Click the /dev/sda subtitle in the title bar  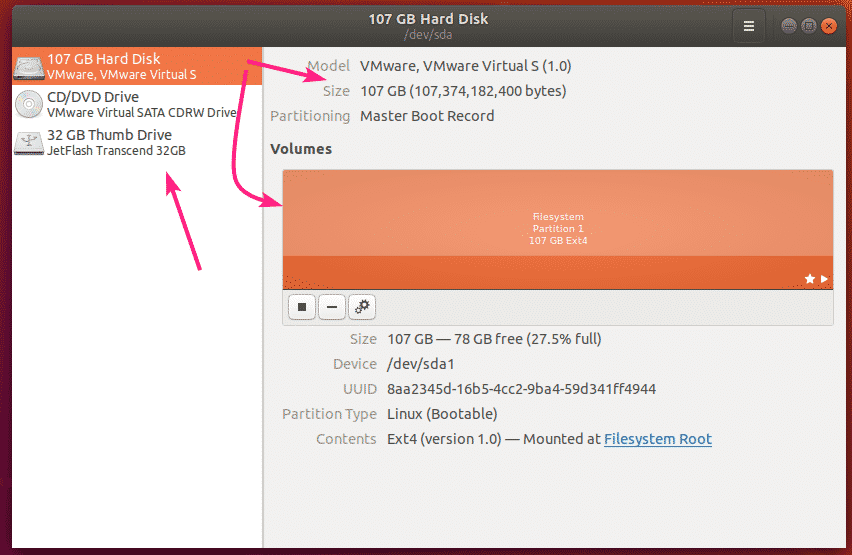[428, 35]
